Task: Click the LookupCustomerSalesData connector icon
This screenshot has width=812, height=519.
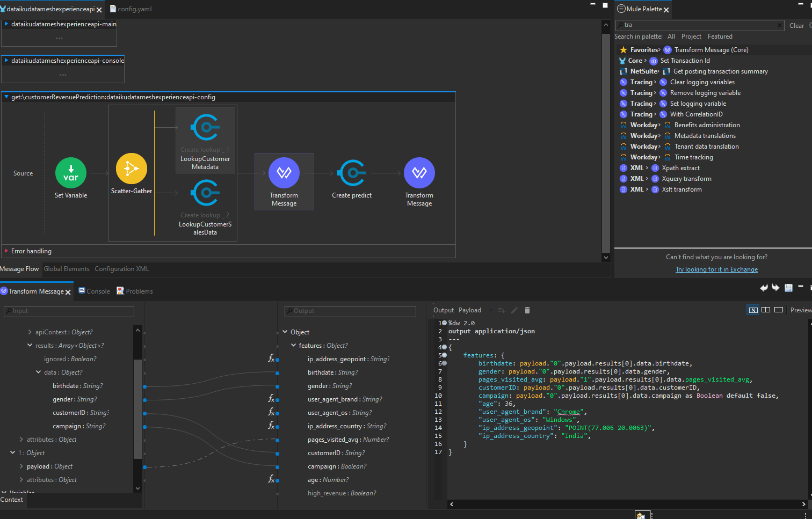Action: tap(205, 193)
